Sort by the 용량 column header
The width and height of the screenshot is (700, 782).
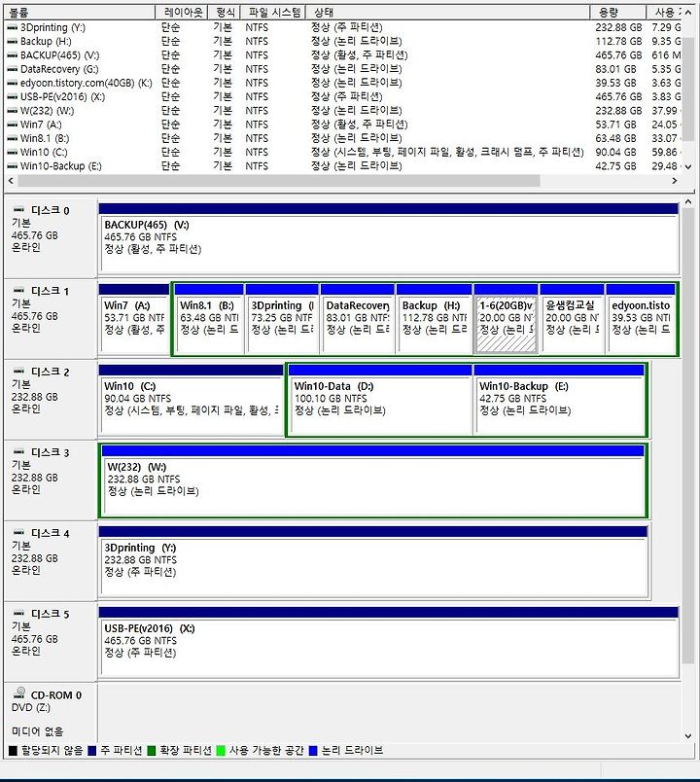click(x=618, y=12)
